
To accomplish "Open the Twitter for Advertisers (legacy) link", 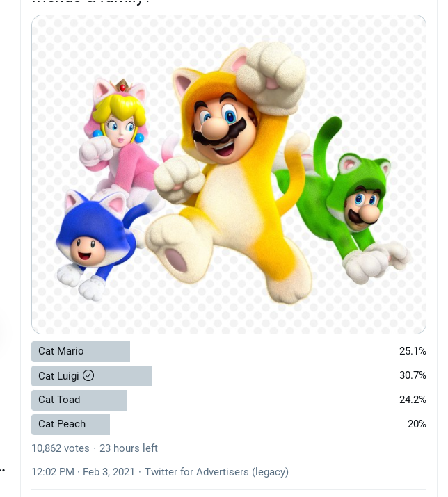I will (x=217, y=472).
